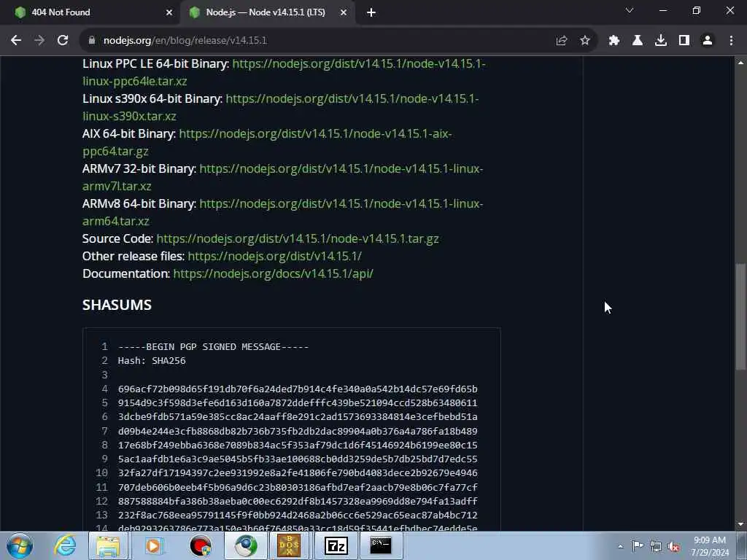The width and height of the screenshot is (747, 560).
Task: Open the clock showing 9:09 AM
Action: pos(710,546)
